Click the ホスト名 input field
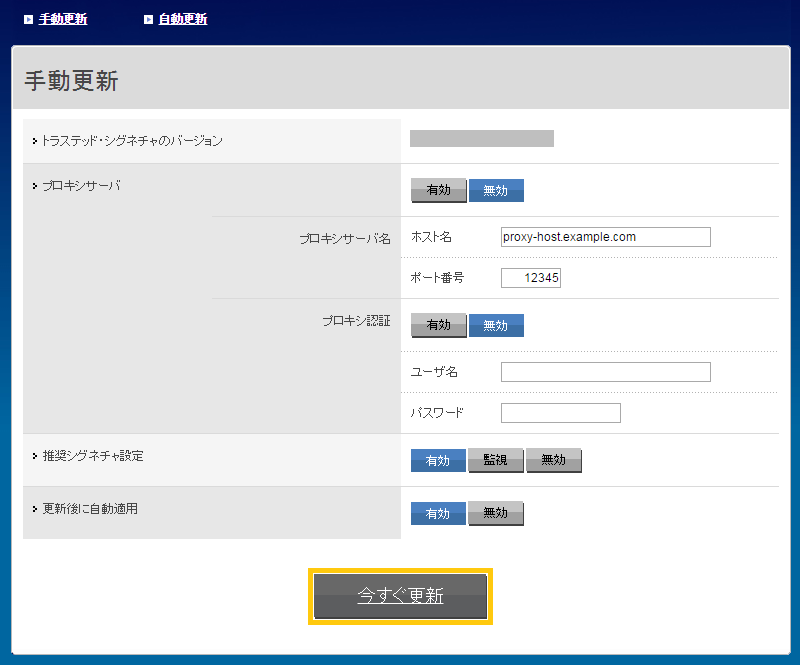 tap(605, 237)
